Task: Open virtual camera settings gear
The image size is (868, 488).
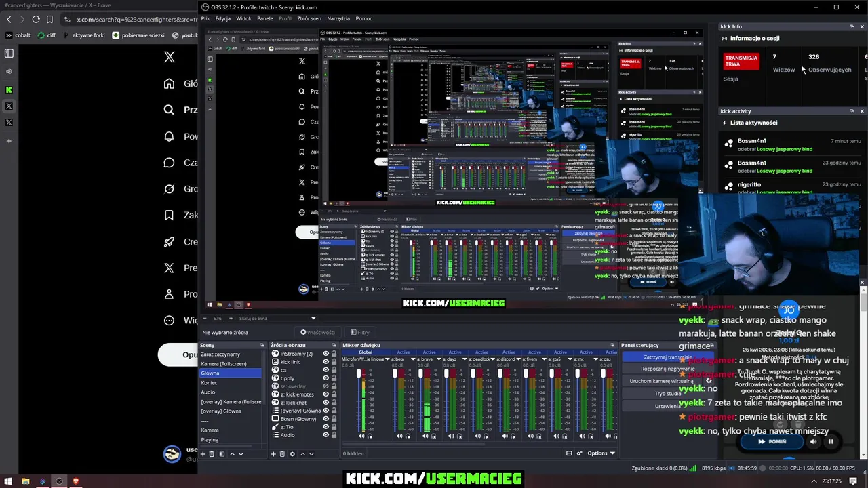Action: (709, 381)
